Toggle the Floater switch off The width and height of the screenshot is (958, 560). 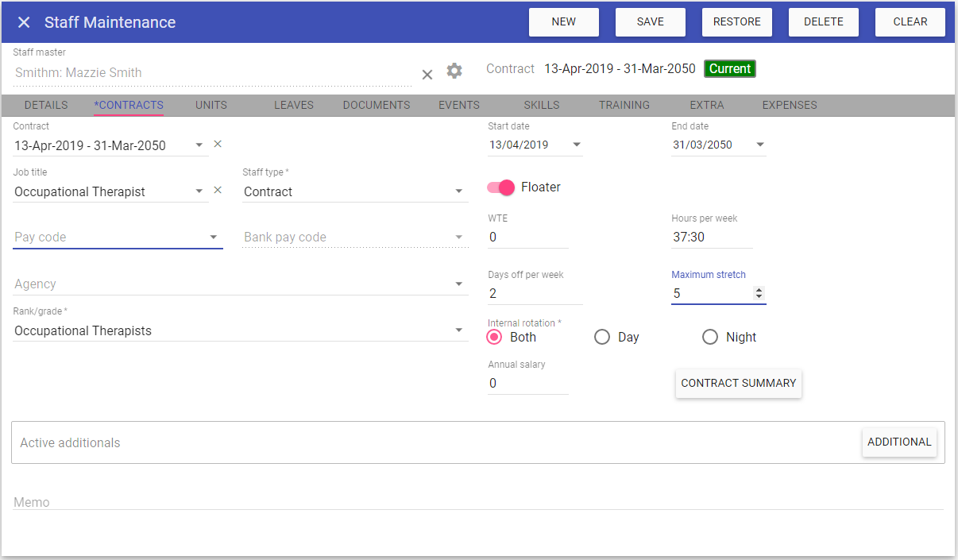[501, 187]
